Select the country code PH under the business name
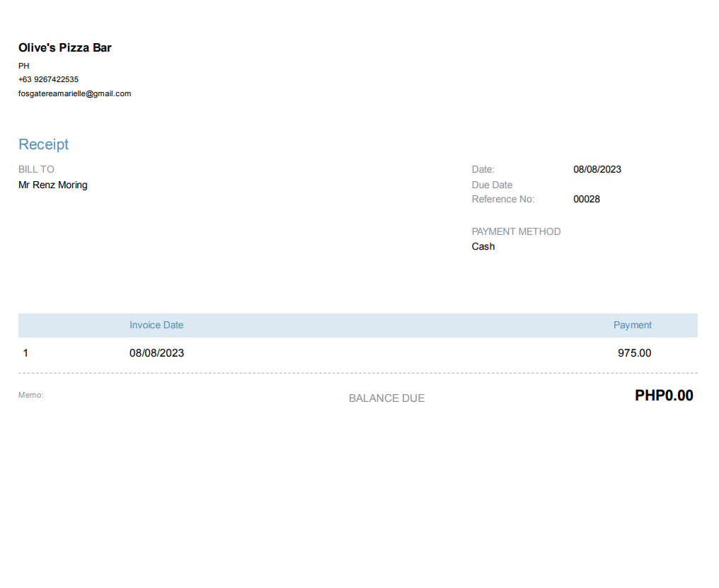This screenshot has width=719, height=588. coord(24,66)
